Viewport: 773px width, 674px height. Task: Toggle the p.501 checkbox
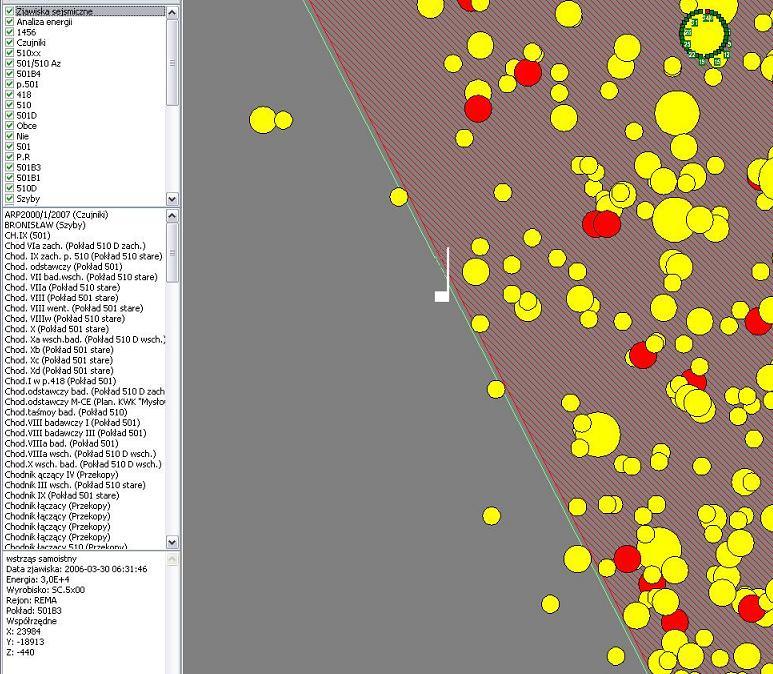(9, 84)
